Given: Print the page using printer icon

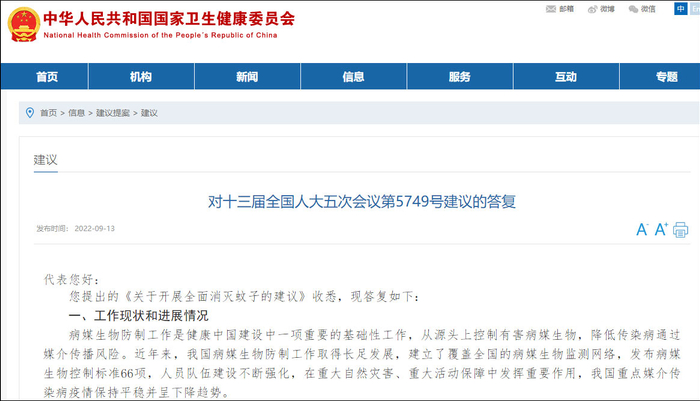Looking at the screenshot, I should [680, 230].
